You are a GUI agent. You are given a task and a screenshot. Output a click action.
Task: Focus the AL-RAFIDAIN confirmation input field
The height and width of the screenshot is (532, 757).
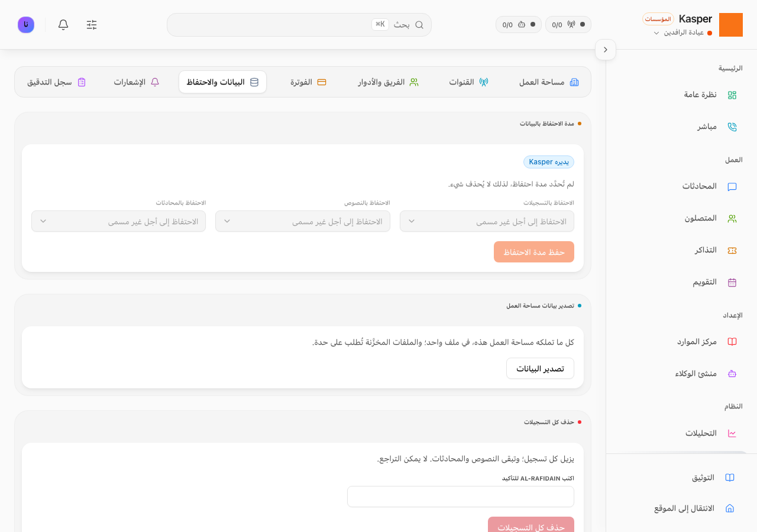461,497
